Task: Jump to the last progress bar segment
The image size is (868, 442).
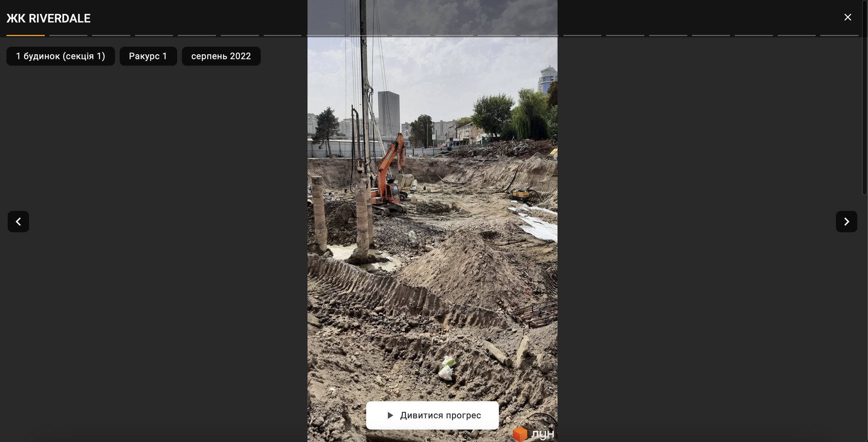Action: (839, 35)
